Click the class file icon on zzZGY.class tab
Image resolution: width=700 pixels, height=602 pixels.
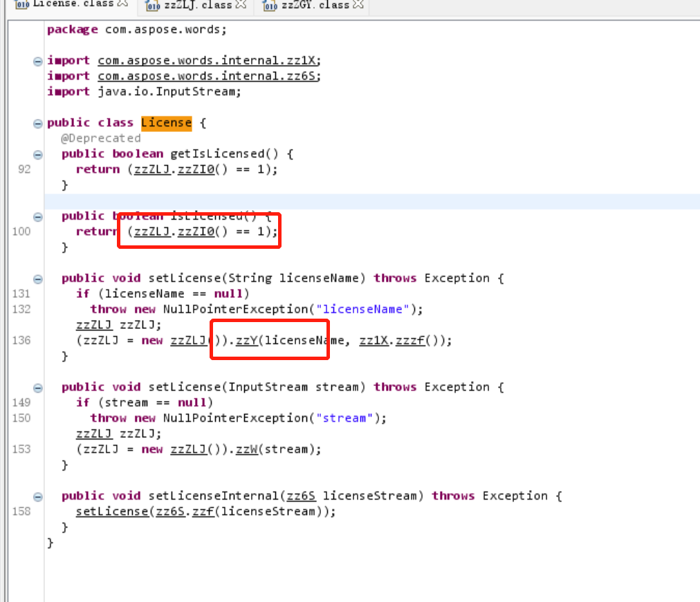[270, 6]
